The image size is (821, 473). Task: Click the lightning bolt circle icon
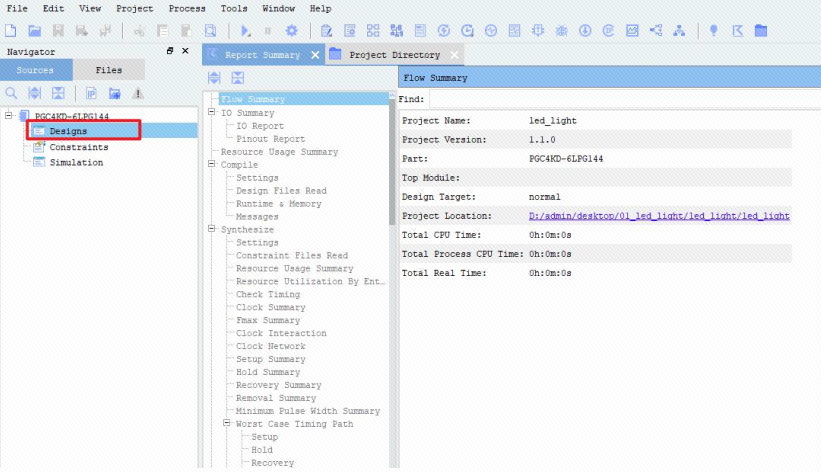(443, 31)
